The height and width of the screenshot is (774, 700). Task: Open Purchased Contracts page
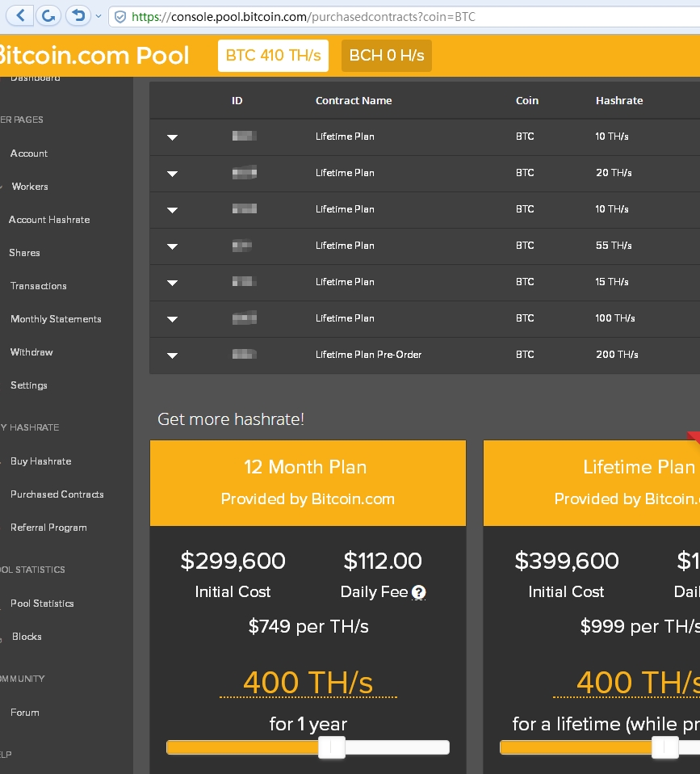coord(57,494)
